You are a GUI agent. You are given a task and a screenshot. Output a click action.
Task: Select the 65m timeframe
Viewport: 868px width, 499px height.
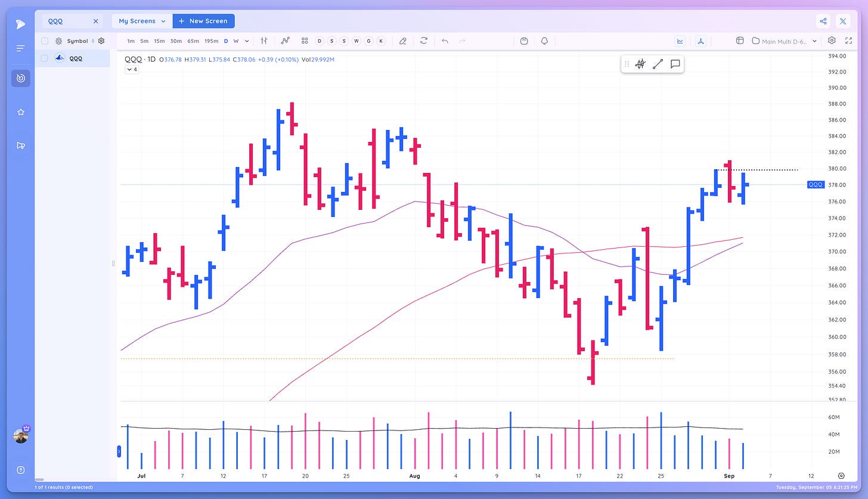(x=193, y=41)
